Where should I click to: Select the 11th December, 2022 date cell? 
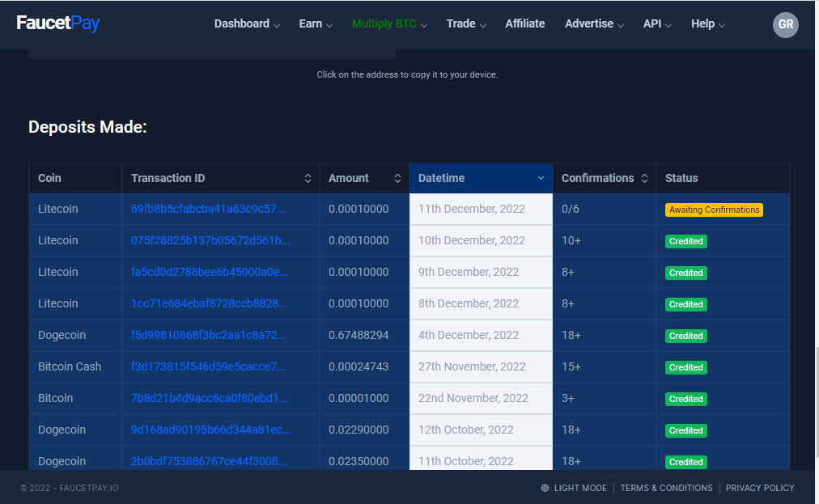(x=481, y=209)
